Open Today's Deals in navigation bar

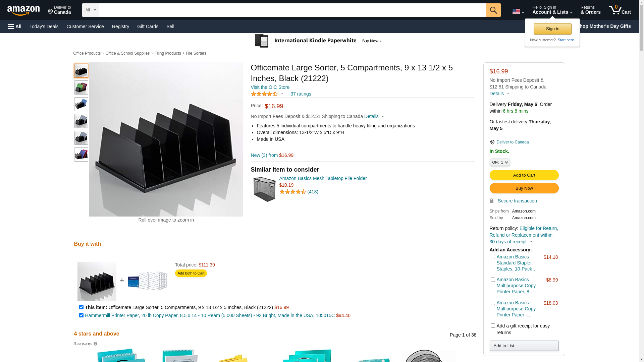pyautogui.click(x=44, y=26)
